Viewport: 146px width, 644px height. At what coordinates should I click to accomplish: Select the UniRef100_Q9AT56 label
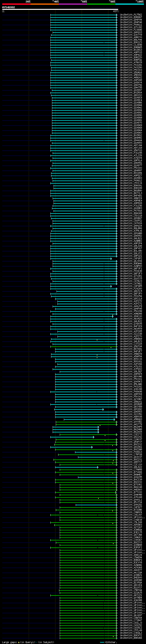(131, 85)
